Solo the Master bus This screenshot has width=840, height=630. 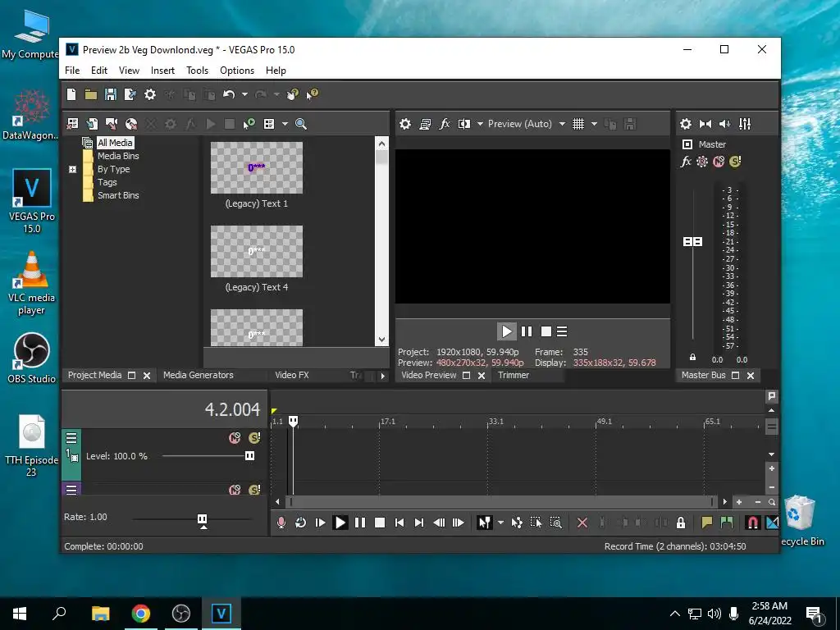735,162
